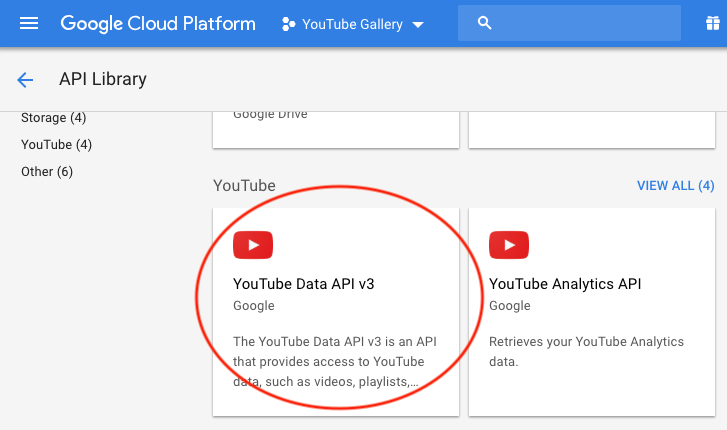727x430 pixels.
Task: Select the Storage (4) category filter
Action: tap(58, 118)
